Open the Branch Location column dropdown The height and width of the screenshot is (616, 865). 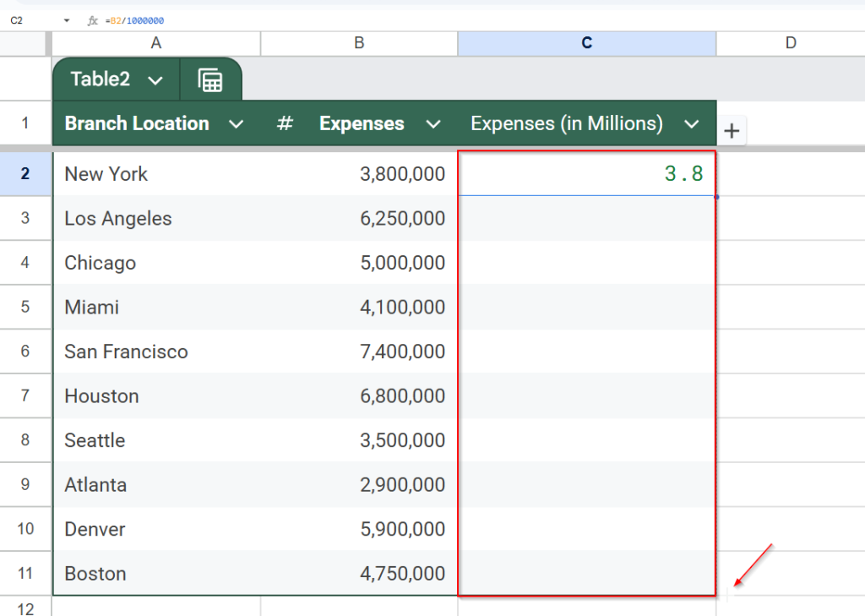point(237,124)
